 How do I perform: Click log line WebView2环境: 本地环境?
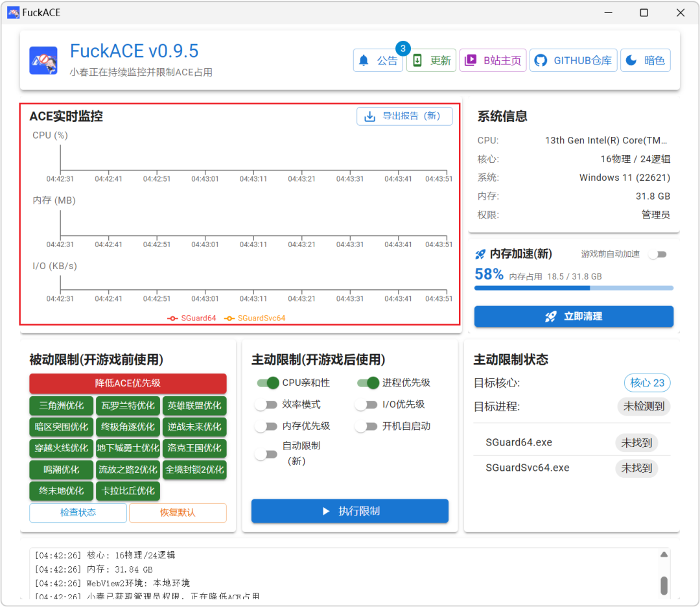[112, 583]
